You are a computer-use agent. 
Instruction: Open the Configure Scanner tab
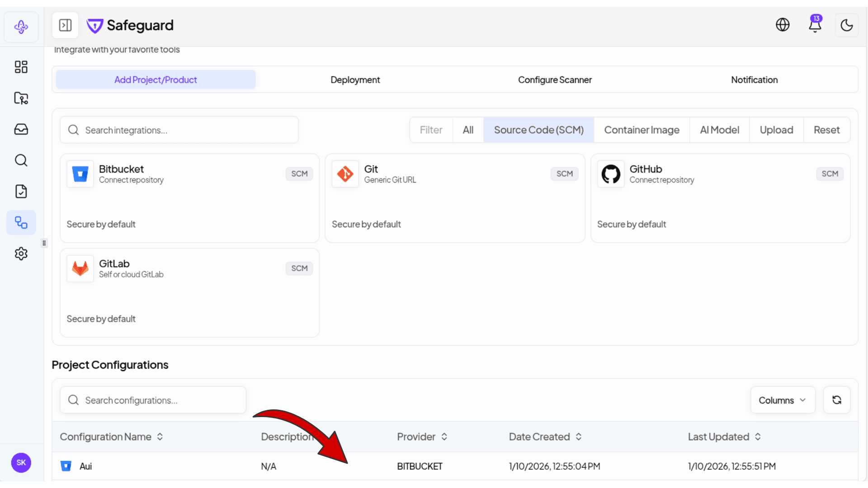coord(555,80)
